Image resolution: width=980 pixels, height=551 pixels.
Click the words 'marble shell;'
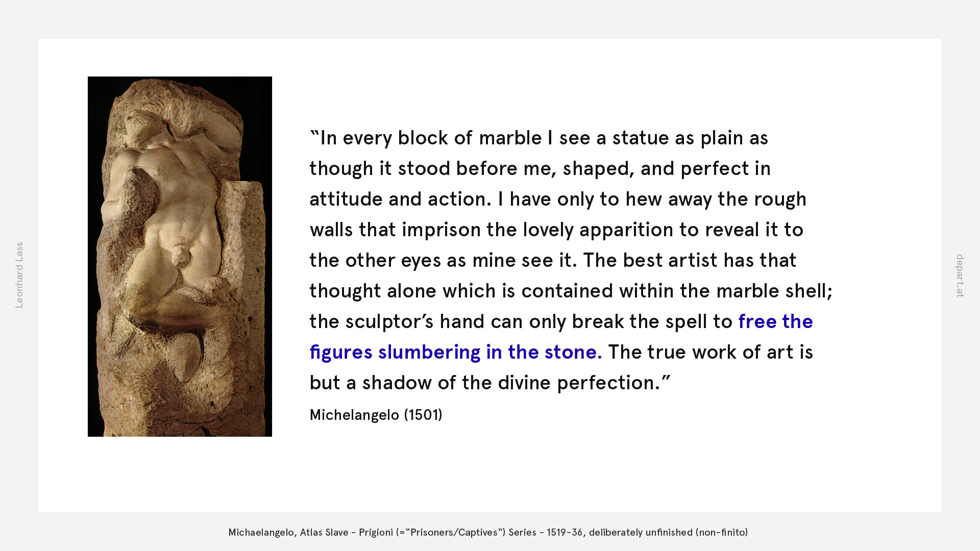[x=774, y=291]
